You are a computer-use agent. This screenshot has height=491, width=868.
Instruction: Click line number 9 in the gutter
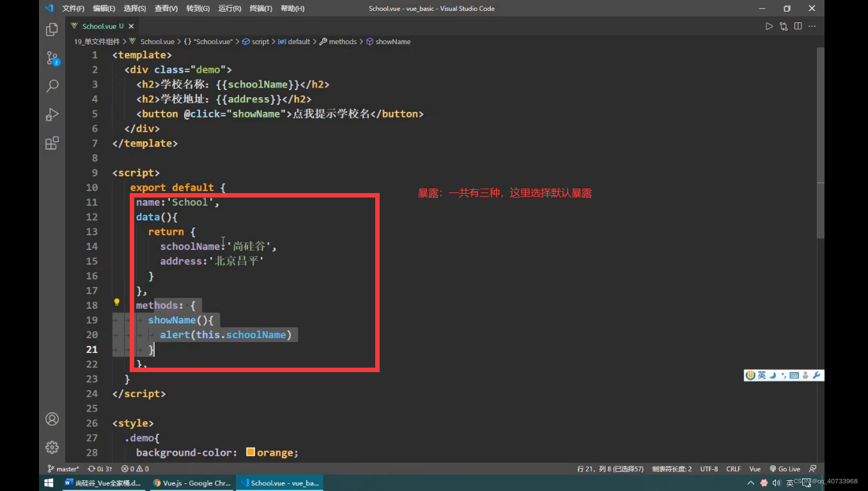pyautogui.click(x=95, y=173)
